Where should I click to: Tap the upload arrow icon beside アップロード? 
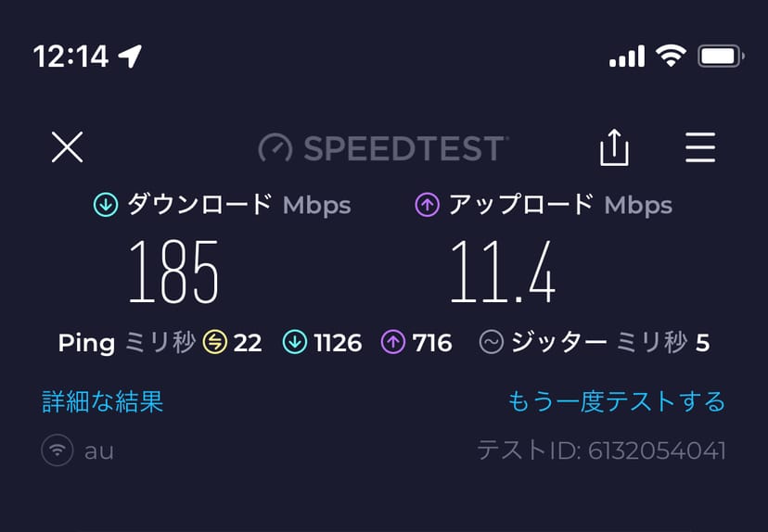427,205
